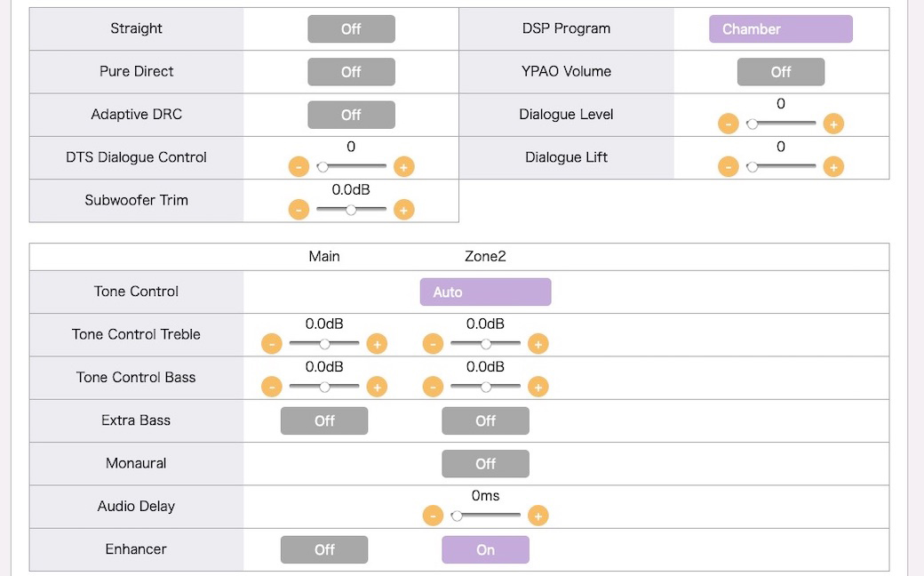Click plus button for Subwoofer Trim
The width and height of the screenshot is (924, 576).
click(x=403, y=210)
